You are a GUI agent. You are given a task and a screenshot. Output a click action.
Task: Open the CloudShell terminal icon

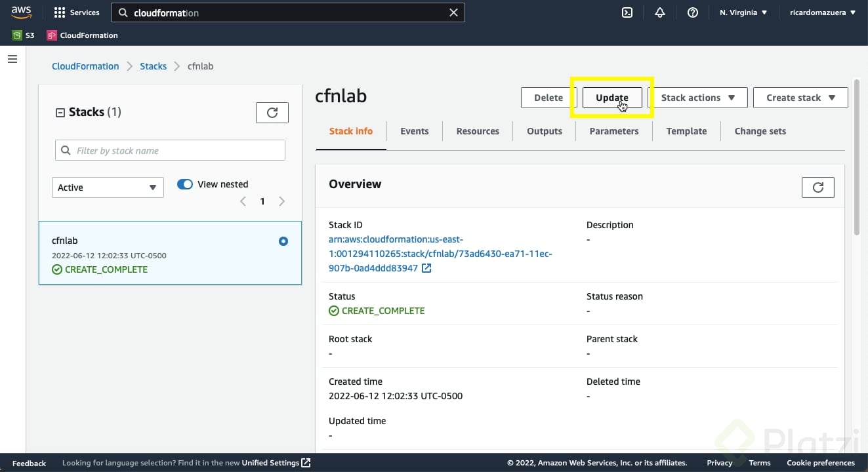point(627,12)
